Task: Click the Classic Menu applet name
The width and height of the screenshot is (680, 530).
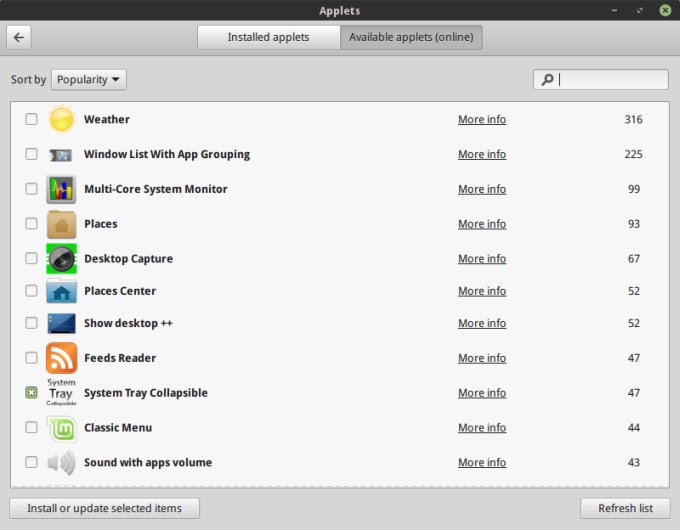Action: 118,428
